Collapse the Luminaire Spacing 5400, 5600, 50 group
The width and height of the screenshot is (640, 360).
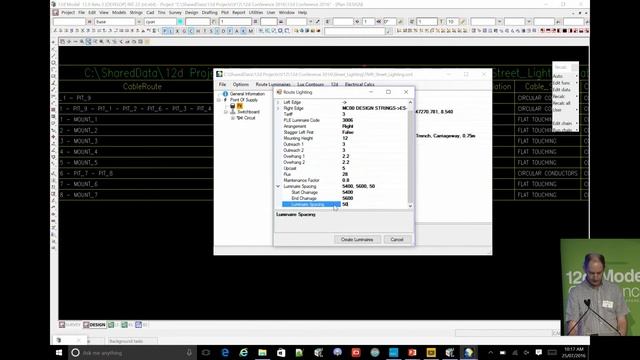[x=278, y=186]
